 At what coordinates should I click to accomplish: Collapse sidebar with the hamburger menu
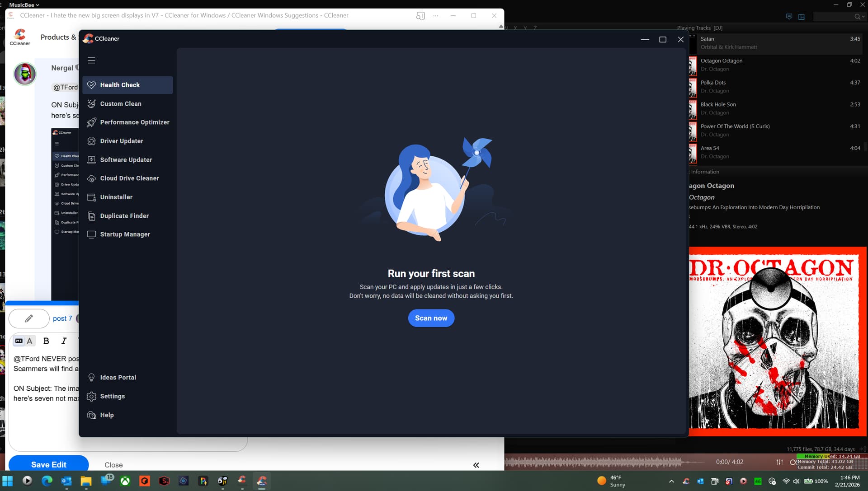(91, 61)
